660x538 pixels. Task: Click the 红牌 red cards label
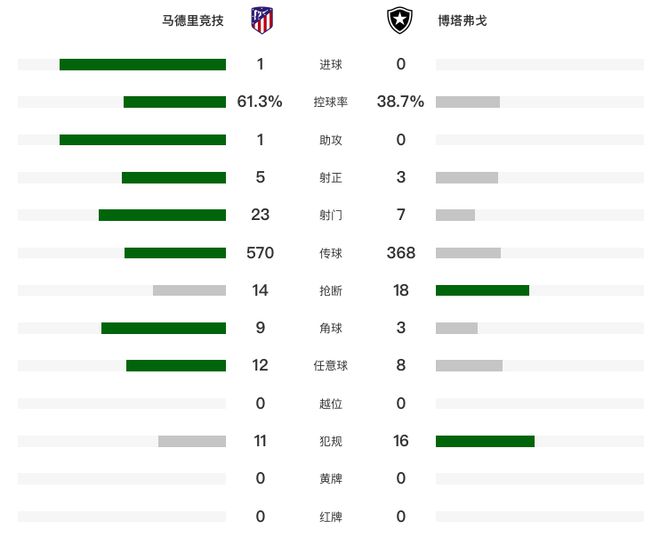(x=330, y=517)
